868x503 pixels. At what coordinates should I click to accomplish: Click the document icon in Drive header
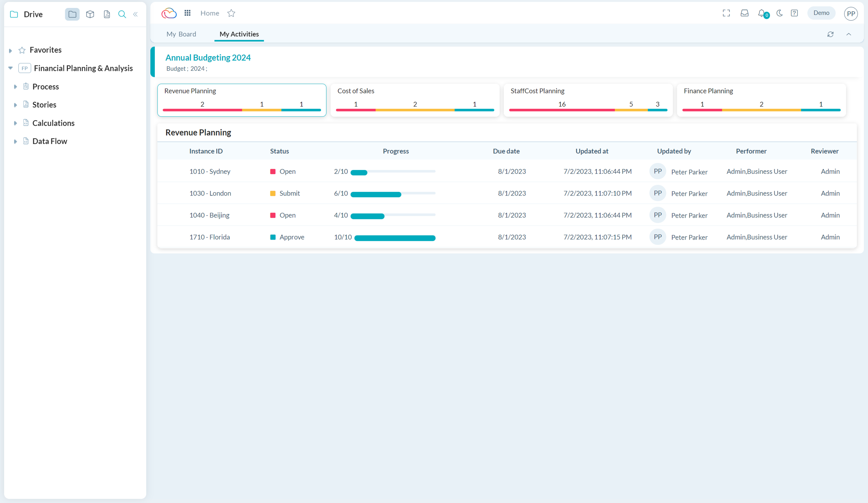(x=107, y=14)
